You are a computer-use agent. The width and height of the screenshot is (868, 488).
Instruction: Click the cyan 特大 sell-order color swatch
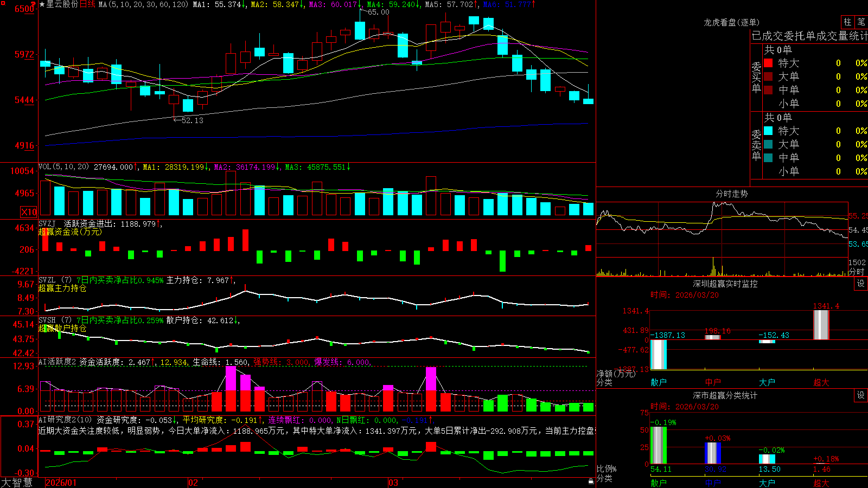point(768,131)
